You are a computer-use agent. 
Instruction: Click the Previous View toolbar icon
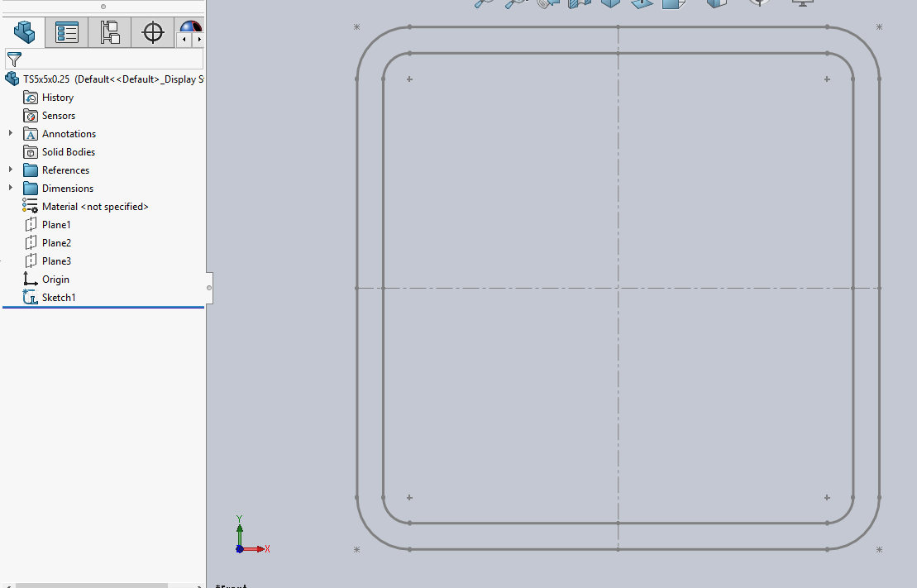tap(548, 3)
